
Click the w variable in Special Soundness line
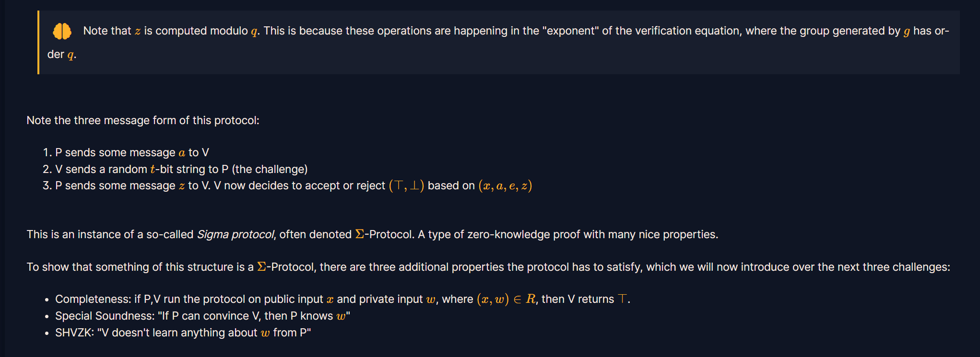(341, 316)
